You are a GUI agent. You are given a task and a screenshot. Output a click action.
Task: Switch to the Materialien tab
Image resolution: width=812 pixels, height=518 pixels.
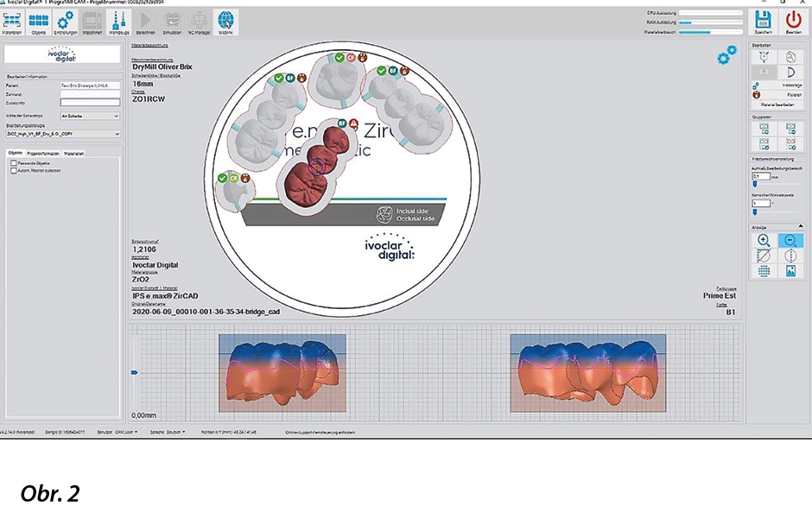[73, 153]
